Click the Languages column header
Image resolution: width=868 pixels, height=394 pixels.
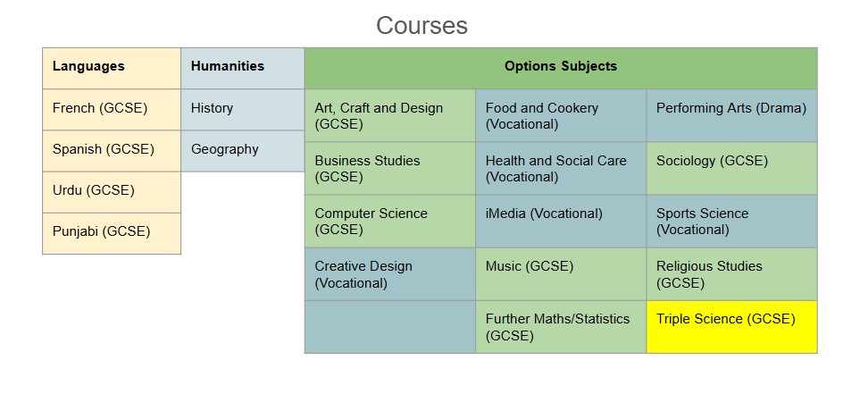111,67
